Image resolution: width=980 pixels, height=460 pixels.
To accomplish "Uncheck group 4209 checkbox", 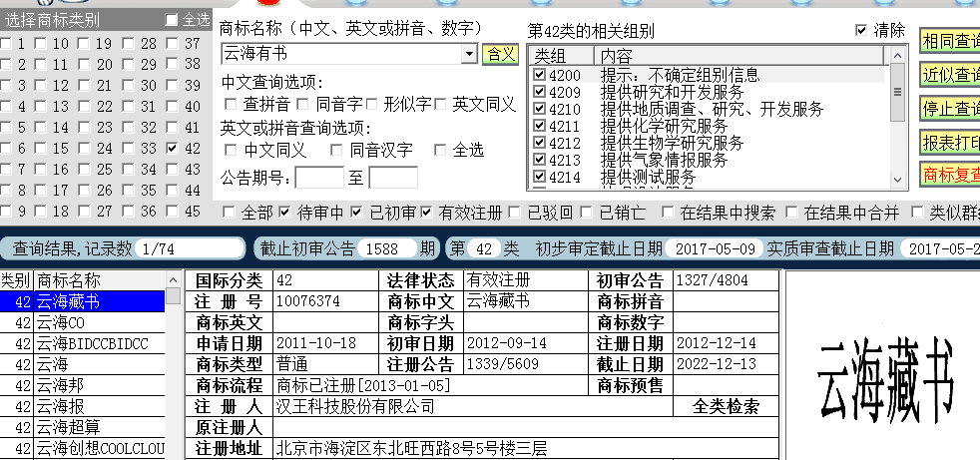I will click(x=539, y=92).
